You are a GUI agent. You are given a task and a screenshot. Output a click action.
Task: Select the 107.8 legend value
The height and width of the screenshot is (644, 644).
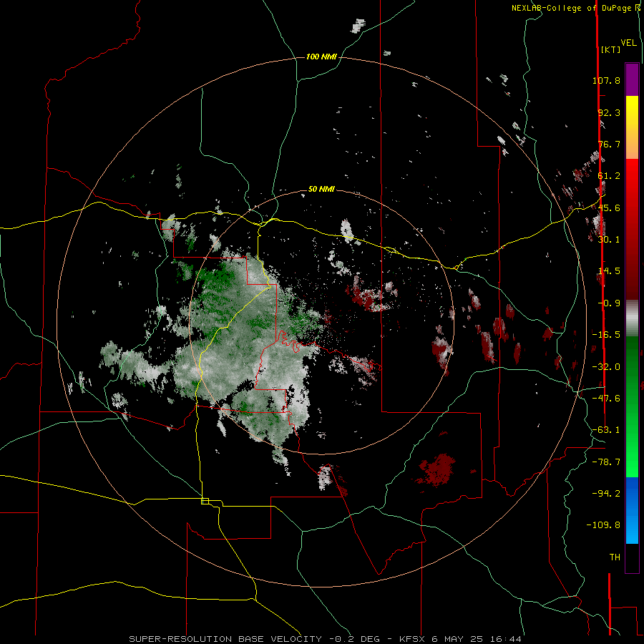click(x=606, y=80)
